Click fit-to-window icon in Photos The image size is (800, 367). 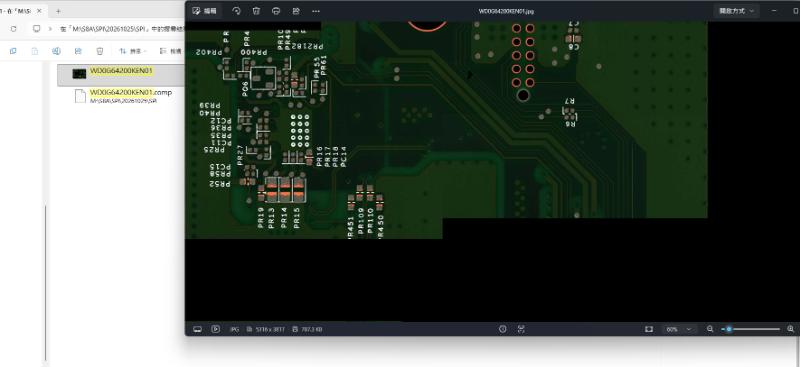tap(648, 329)
